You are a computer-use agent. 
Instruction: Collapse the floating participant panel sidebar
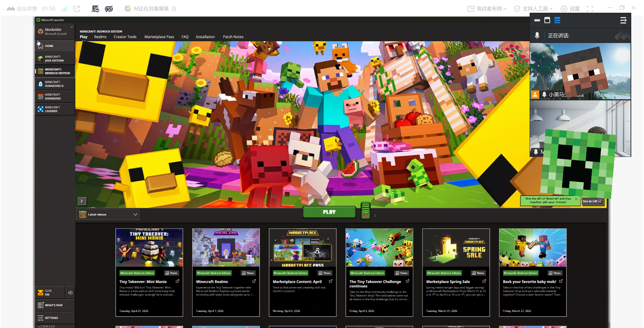pos(623,20)
